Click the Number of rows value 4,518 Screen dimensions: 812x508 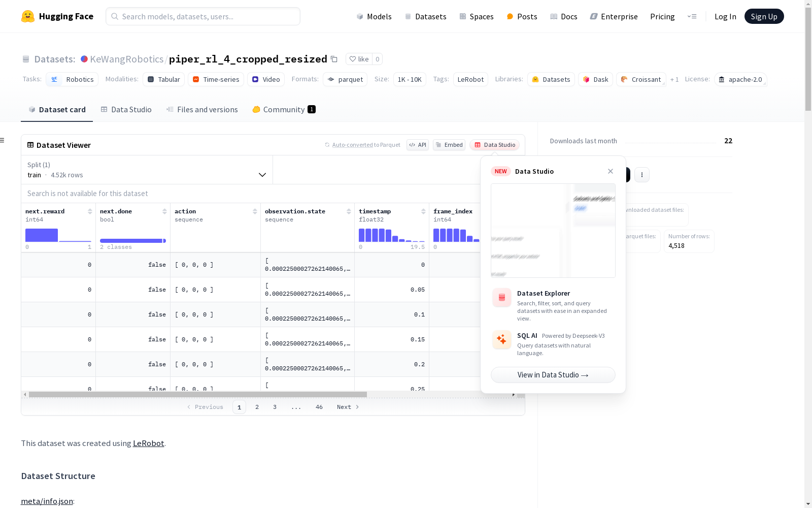[676, 246]
